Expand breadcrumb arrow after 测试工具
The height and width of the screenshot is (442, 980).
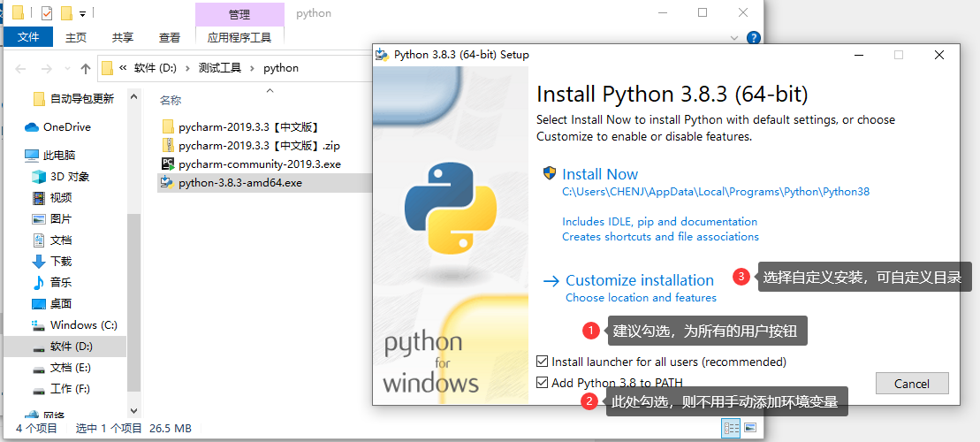click(x=253, y=68)
